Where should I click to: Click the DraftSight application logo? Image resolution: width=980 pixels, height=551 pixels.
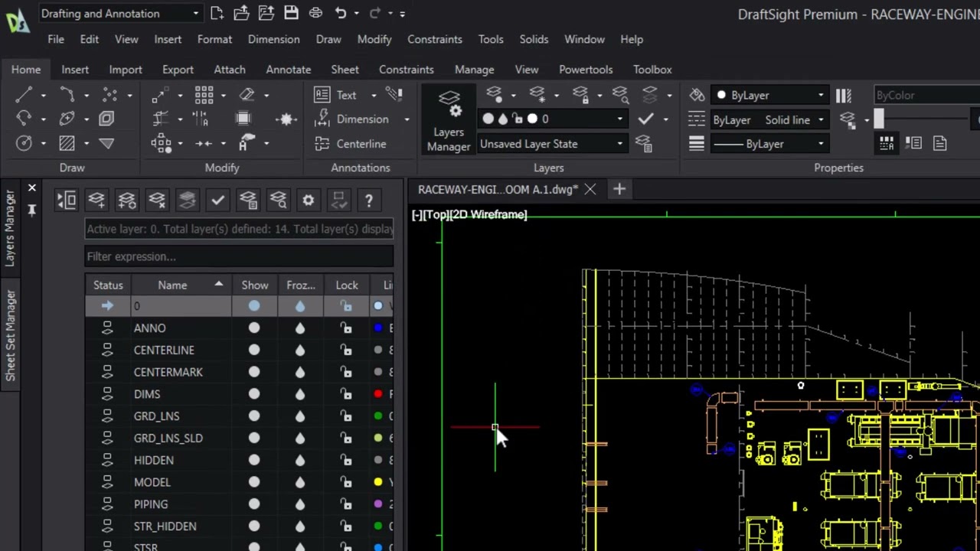17,19
